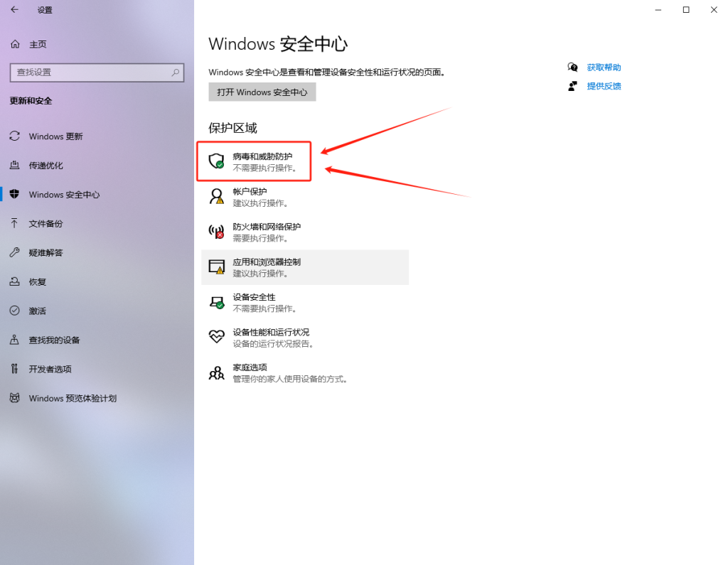
Task: Click the 疑难解答 wrench icon
Action: (15, 252)
